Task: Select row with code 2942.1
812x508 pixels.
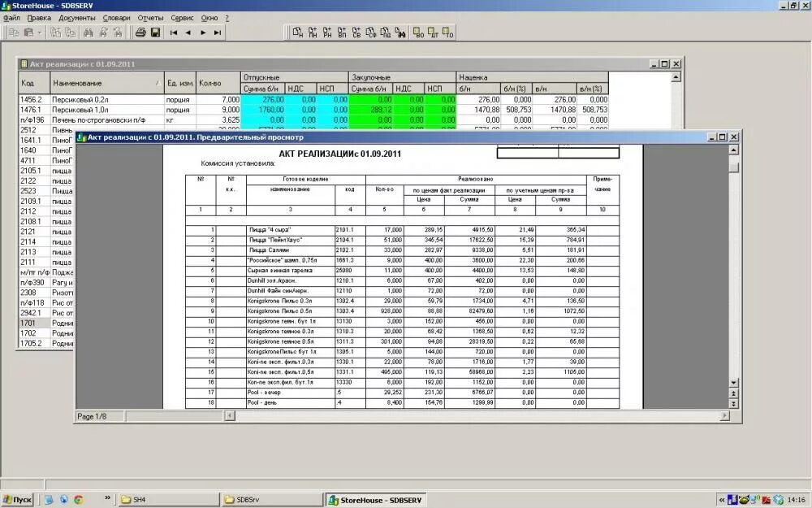Action: coord(34,313)
